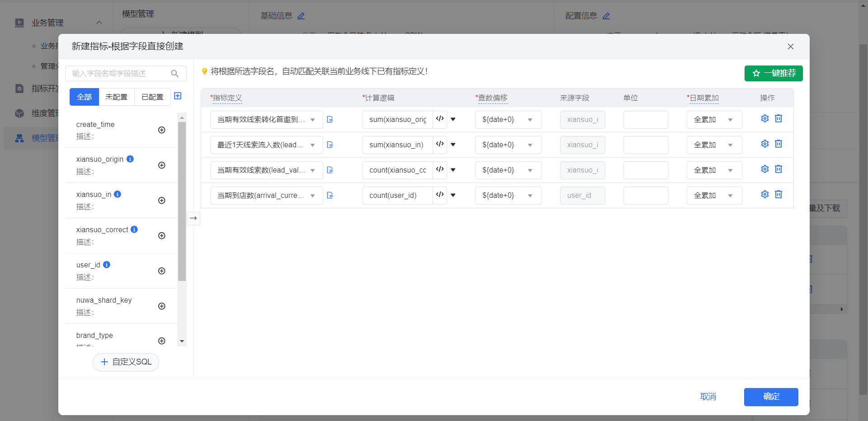Open code editor for count(user_id) logic
This screenshot has height=421, width=868.
[440, 195]
